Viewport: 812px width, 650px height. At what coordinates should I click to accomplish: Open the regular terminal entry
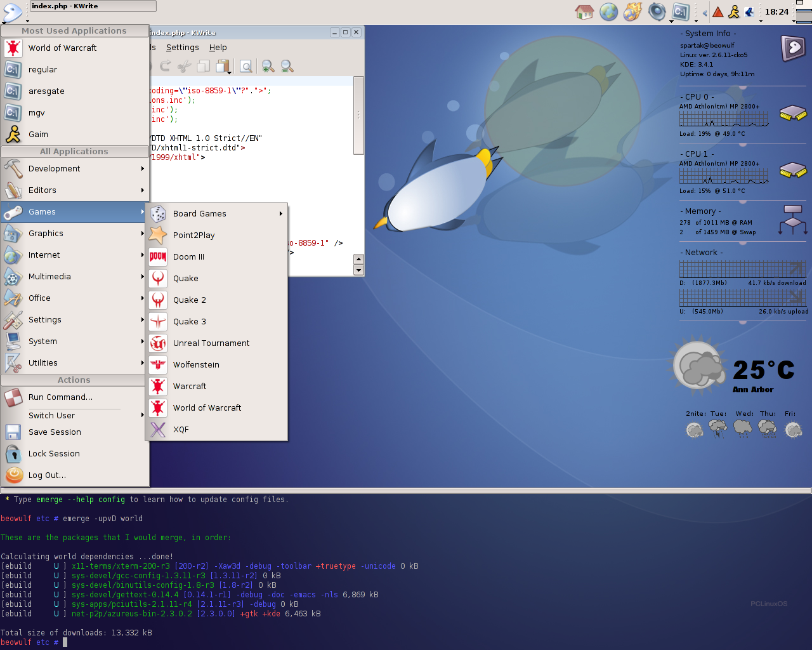(x=75, y=69)
